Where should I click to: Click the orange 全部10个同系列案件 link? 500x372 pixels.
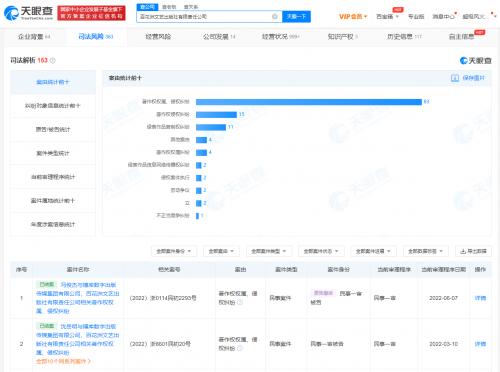point(63,361)
